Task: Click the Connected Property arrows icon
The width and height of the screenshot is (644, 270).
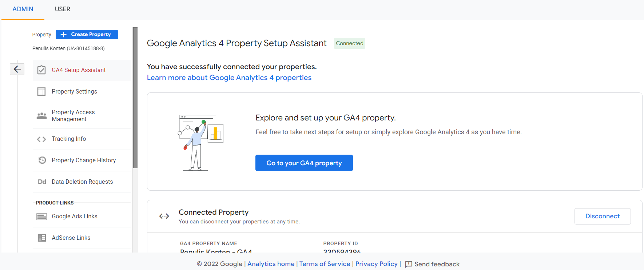Action: pos(164,216)
